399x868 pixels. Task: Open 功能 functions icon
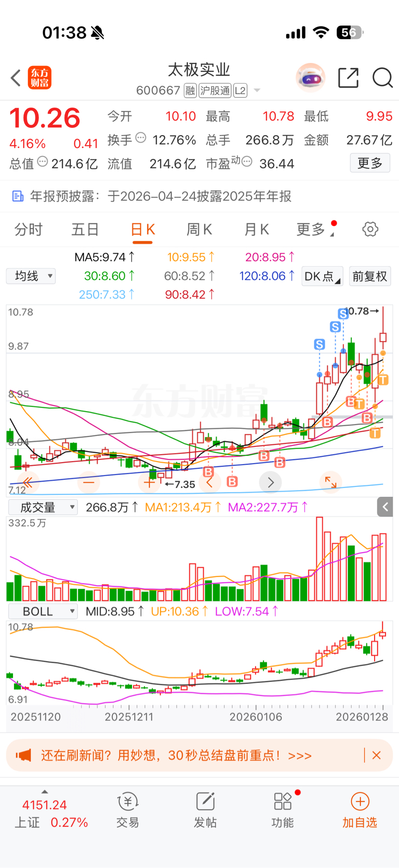point(283,810)
